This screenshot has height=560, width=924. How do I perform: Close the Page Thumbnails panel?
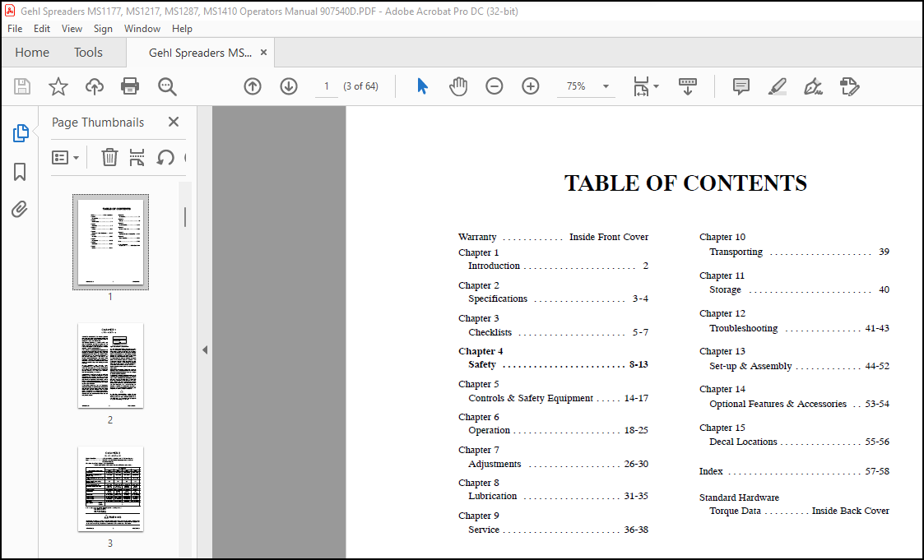pyautogui.click(x=174, y=122)
